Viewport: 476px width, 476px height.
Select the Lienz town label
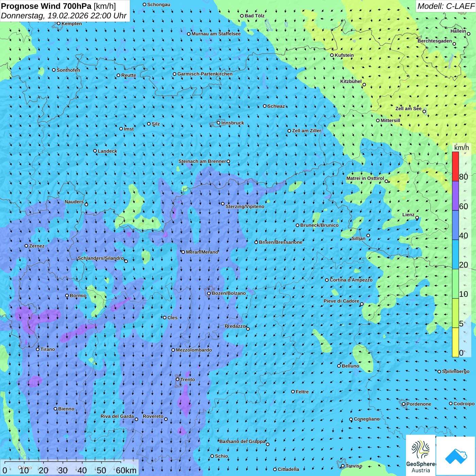pyautogui.click(x=408, y=215)
